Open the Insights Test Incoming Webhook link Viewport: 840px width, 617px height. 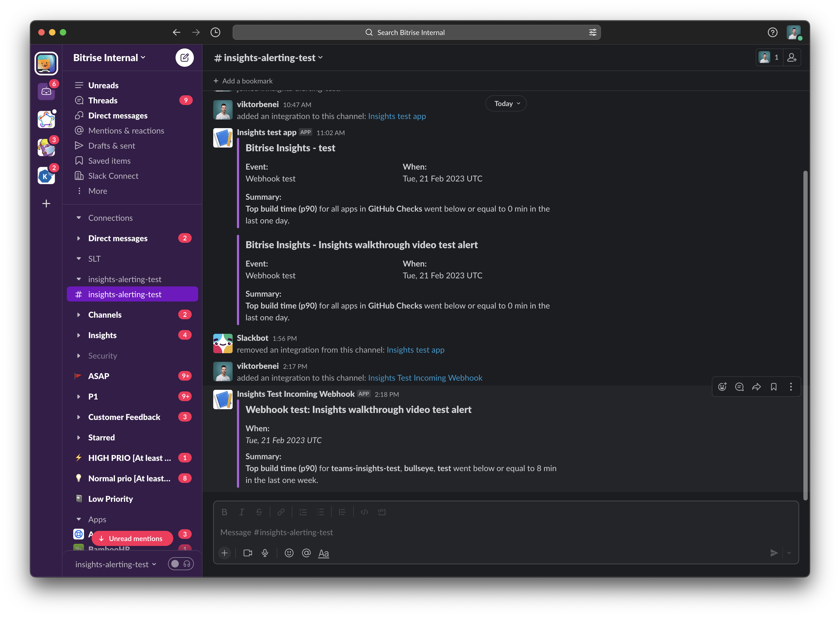coord(425,378)
